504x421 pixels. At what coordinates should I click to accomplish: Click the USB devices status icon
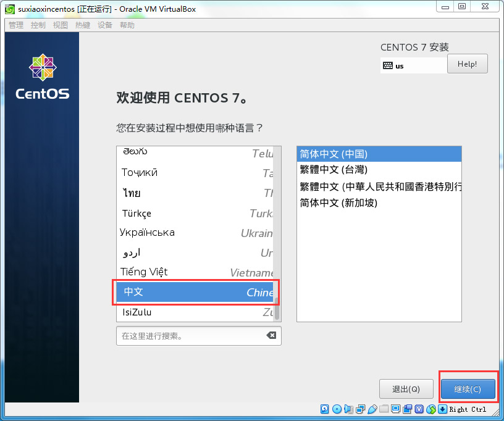tap(372, 409)
